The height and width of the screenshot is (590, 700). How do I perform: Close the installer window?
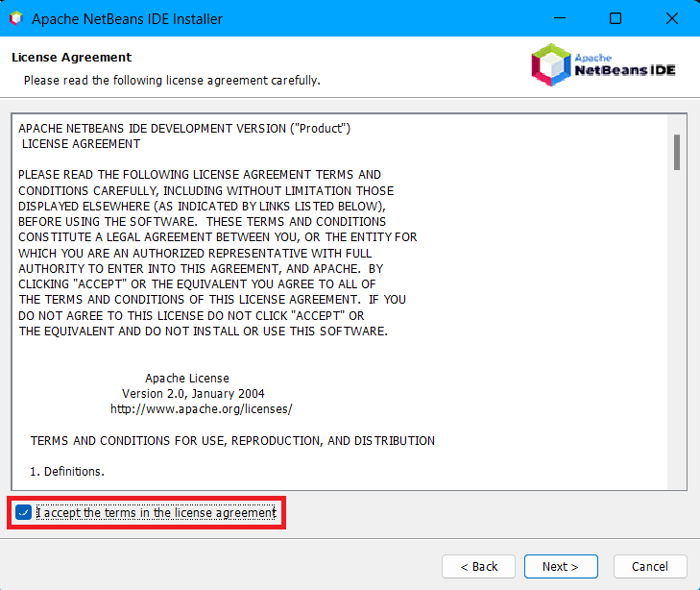pyautogui.click(x=671, y=18)
